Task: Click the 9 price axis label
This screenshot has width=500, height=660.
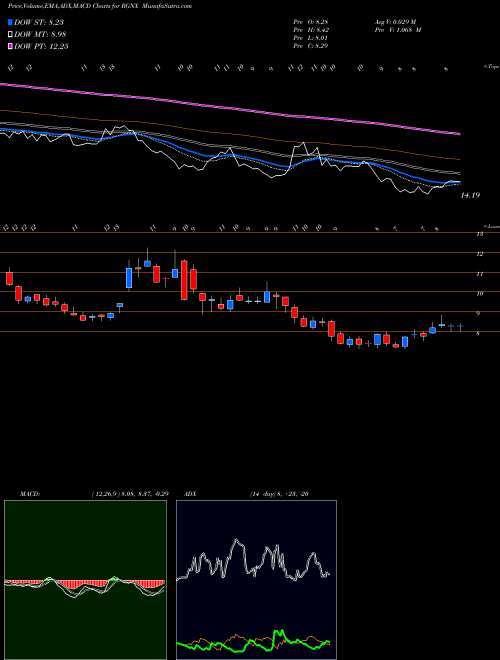Action: pos(478,313)
